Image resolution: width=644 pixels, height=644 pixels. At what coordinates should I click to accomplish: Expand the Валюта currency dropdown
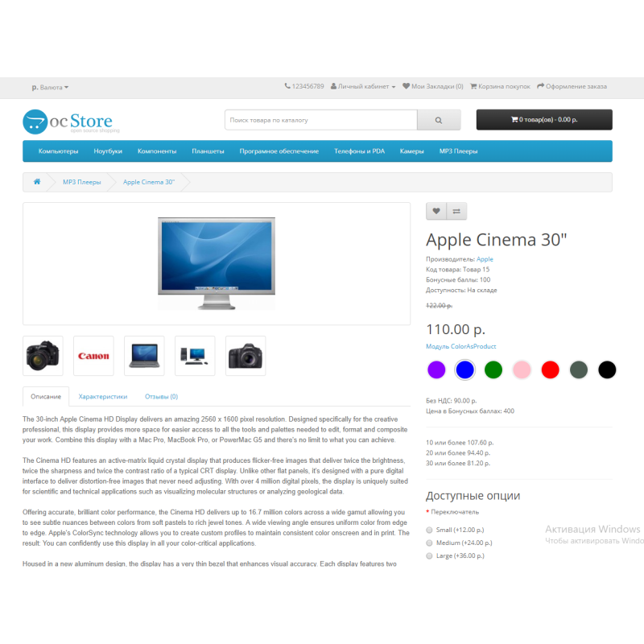tap(50, 87)
